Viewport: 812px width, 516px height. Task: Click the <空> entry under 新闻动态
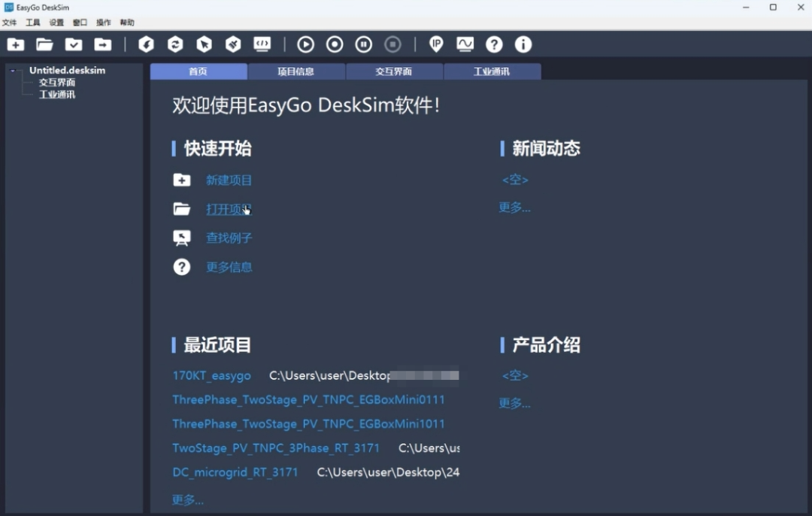[515, 180]
